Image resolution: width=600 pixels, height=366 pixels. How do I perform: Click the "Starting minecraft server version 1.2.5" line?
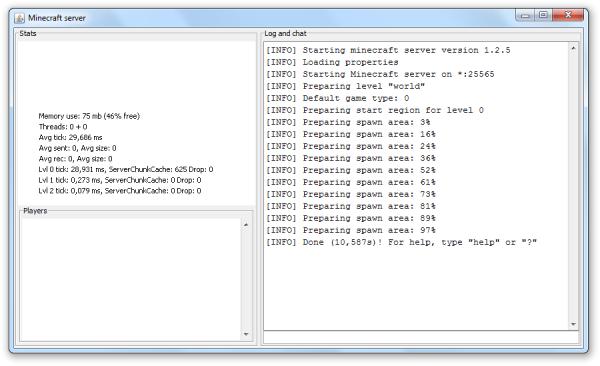[x=388, y=50]
